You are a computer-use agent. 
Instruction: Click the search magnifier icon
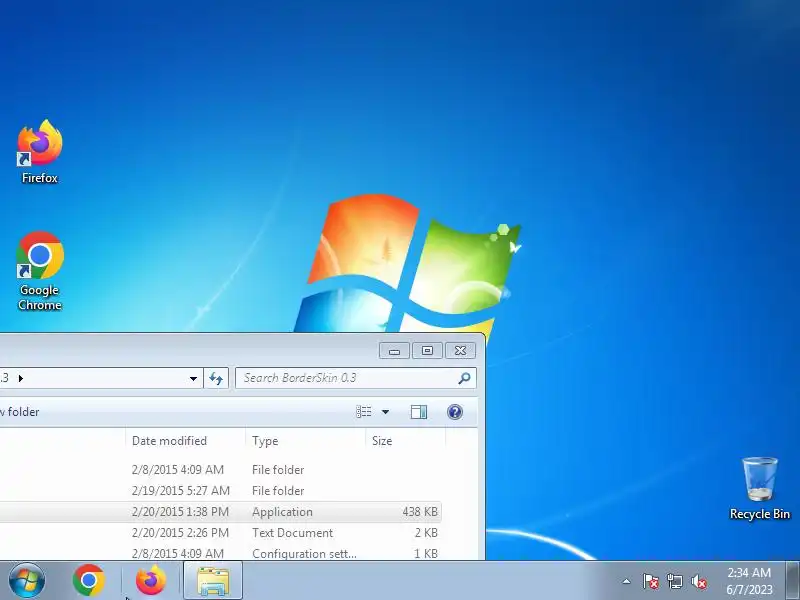coord(464,378)
